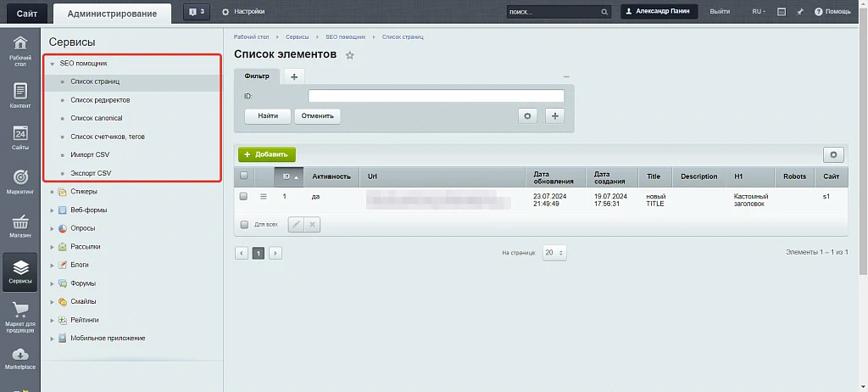Focus the ID filter input field

pyautogui.click(x=437, y=96)
